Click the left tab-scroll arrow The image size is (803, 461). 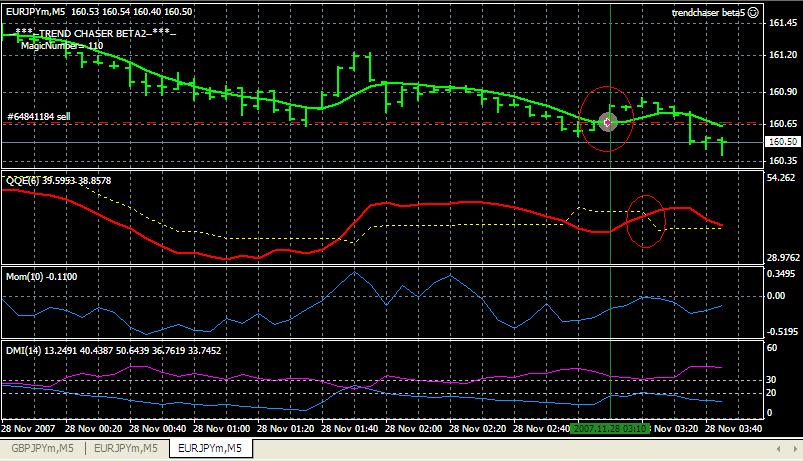[x=778, y=449]
